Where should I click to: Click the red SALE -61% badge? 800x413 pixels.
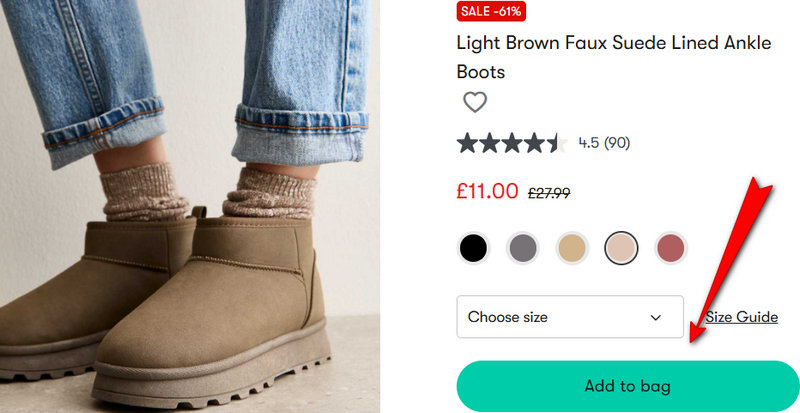point(491,11)
